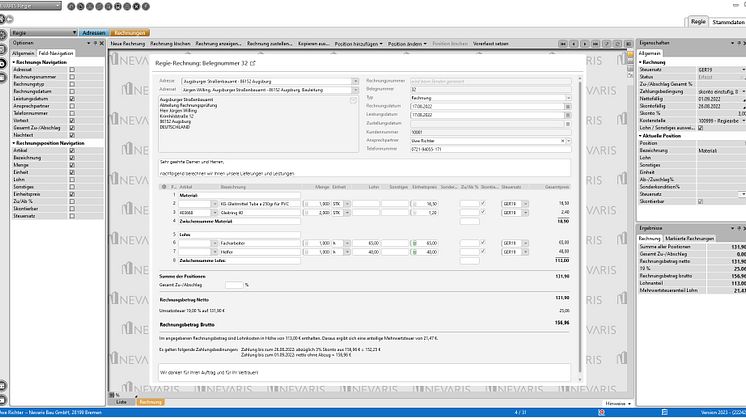Switch to the Adressen tab
Screen dimensions: 746x419
tap(96, 32)
